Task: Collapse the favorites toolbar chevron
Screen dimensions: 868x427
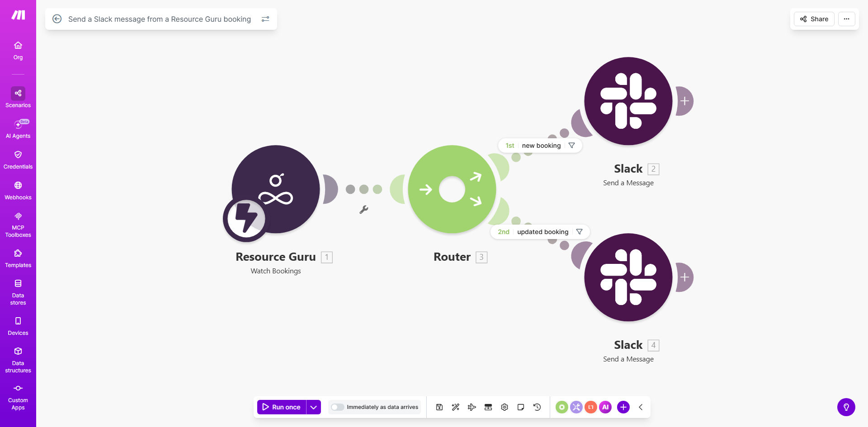Action: 641,407
